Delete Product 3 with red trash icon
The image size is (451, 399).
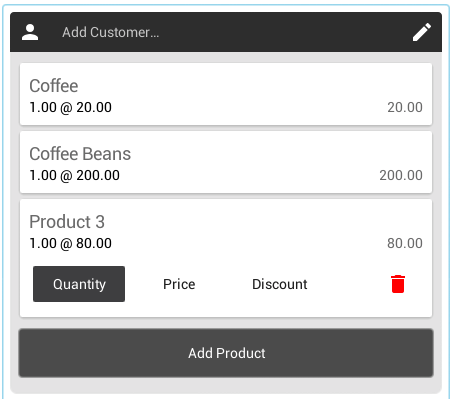(x=398, y=284)
